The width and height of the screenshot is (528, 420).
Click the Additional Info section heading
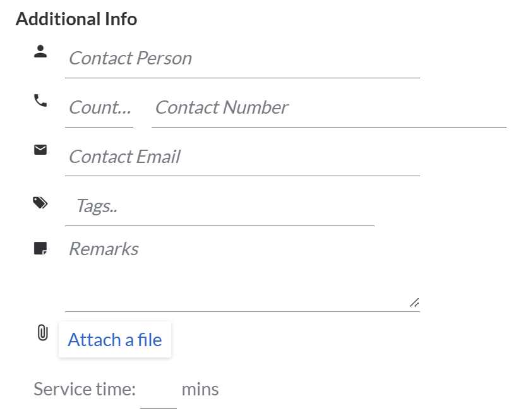coord(76,19)
